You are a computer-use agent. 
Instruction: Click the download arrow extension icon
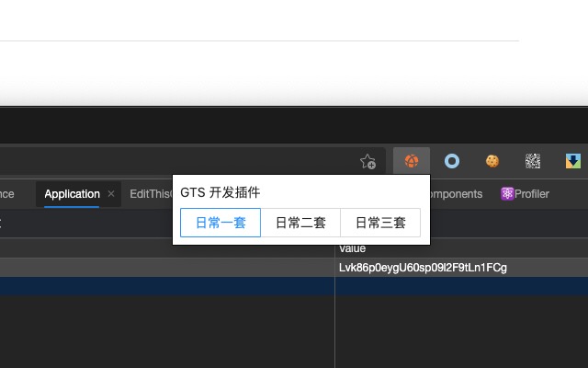(x=573, y=161)
